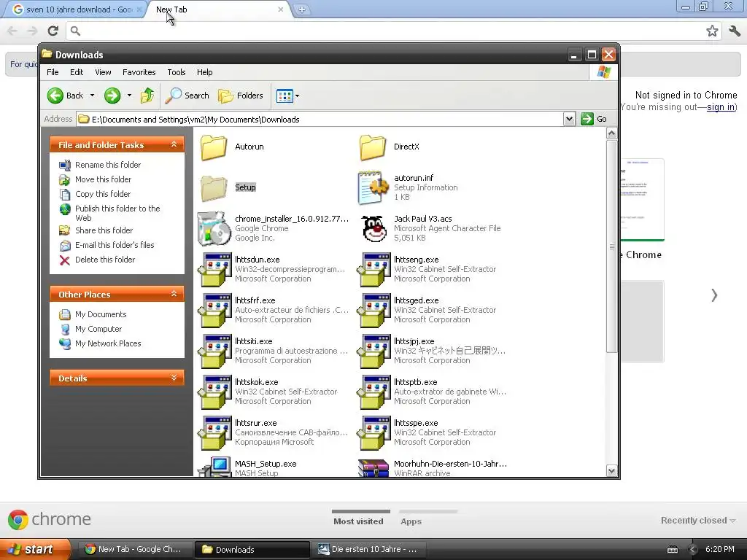Click the Chrome bookmark star icon
The height and width of the screenshot is (560, 747).
(x=712, y=31)
